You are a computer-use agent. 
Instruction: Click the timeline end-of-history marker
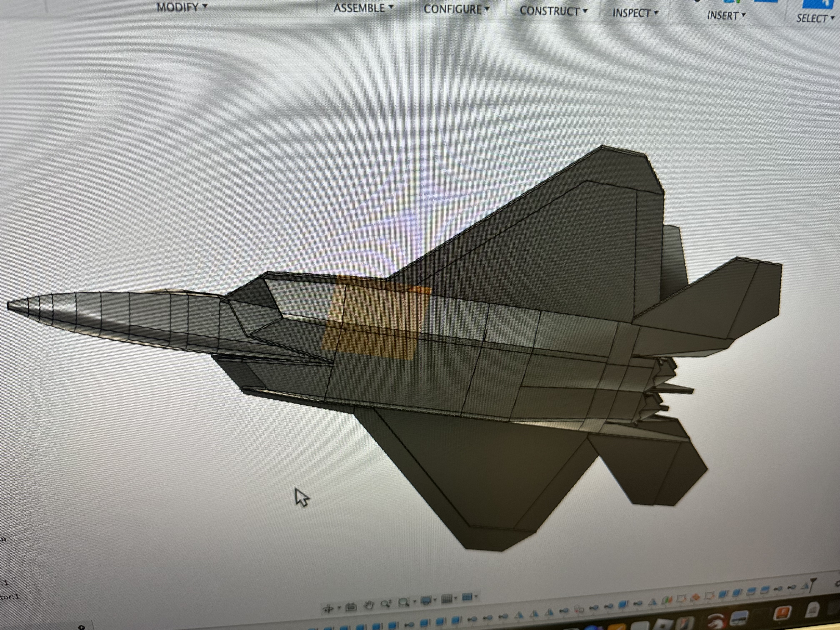tap(812, 585)
